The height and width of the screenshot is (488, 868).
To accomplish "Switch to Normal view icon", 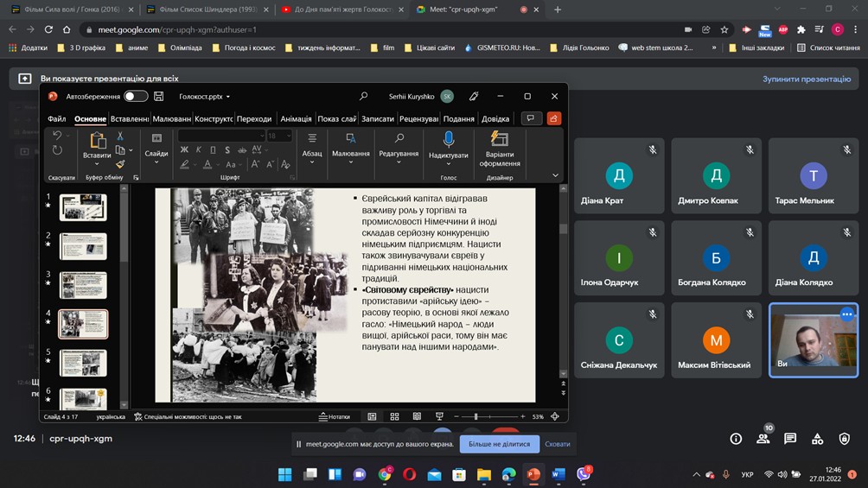I will [x=372, y=416].
